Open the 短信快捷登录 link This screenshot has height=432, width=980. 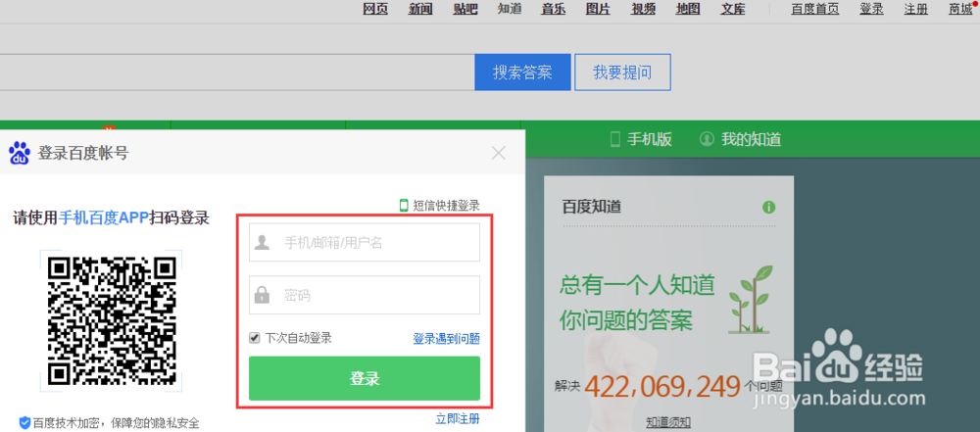click(446, 206)
